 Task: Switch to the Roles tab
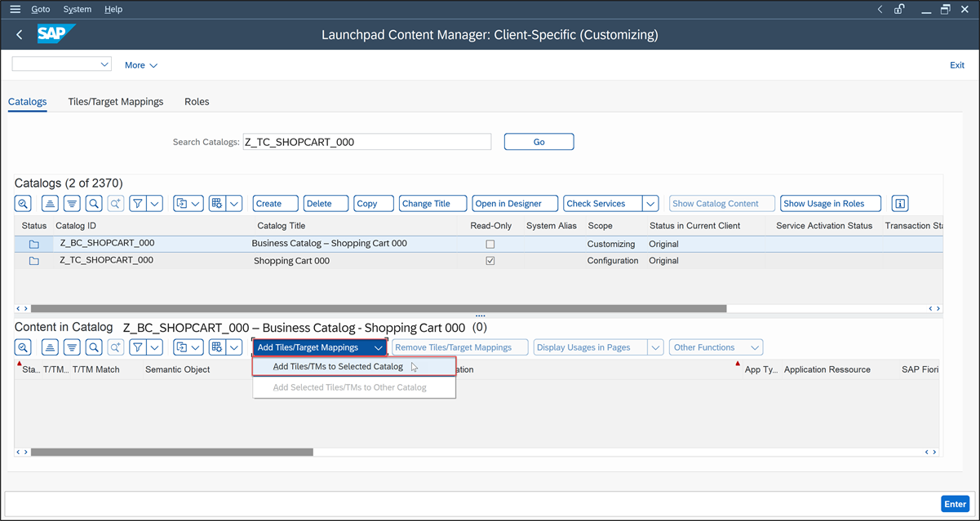pos(197,102)
